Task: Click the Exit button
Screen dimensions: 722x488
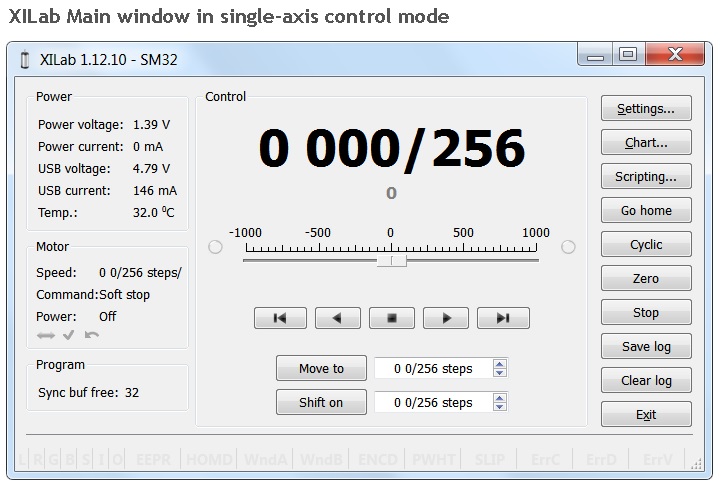Action: [x=646, y=415]
